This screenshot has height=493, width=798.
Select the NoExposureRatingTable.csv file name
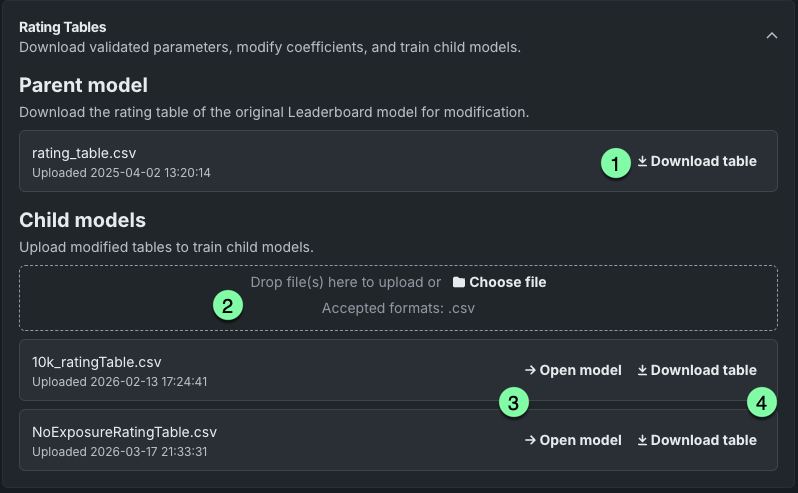tap(124, 432)
